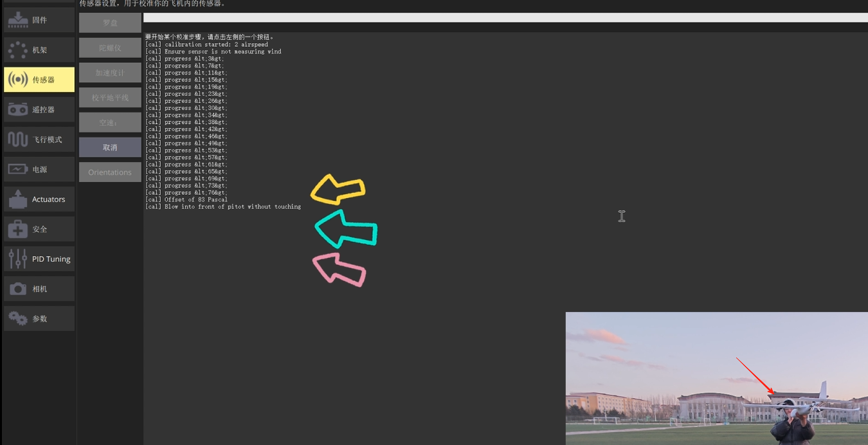868x445 pixels.
Task: Click the 罗盘 compass calibration button
Action: [x=110, y=23]
